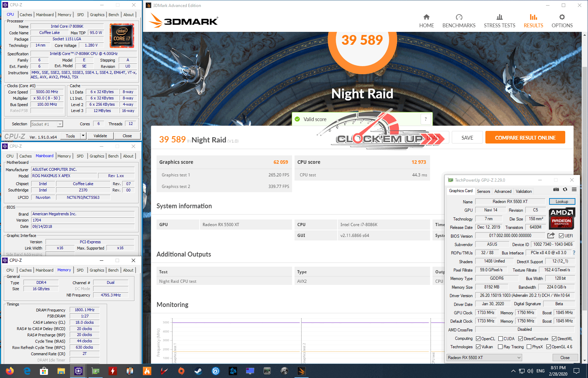This screenshot has height=378, width=588.
Task: Launch Steam from the taskbar
Action: point(198,371)
